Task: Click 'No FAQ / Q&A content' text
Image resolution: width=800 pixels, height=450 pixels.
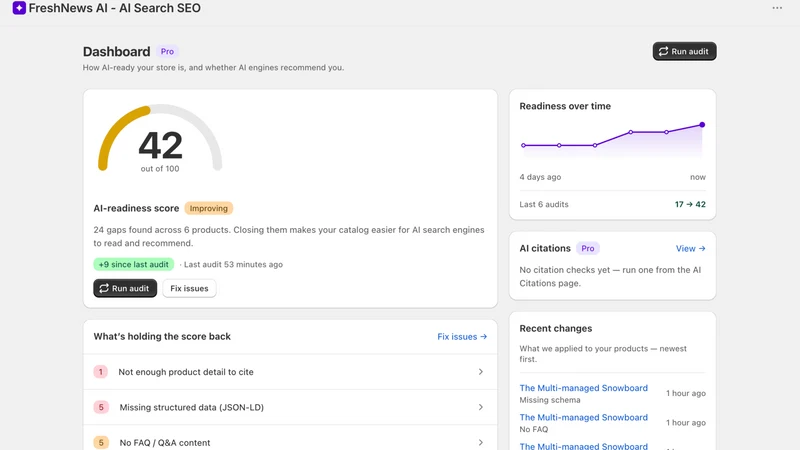Action: point(165,442)
